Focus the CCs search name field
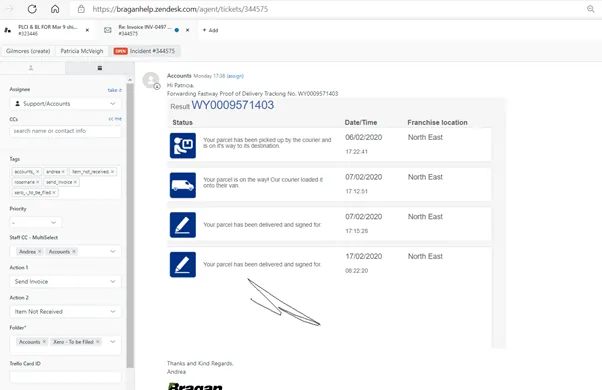Image resolution: width=602 pixels, height=390 pixels. (x=65, y=131)
